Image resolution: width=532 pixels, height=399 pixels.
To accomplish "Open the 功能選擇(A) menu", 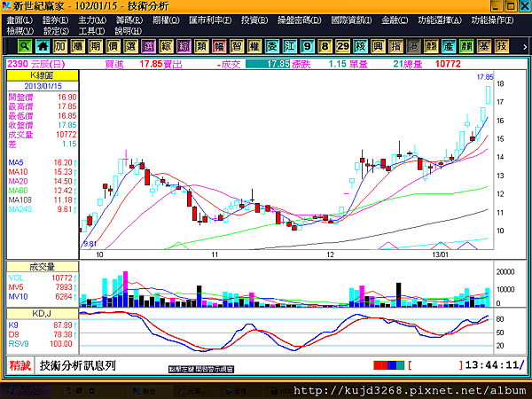I will click(440, 20).
